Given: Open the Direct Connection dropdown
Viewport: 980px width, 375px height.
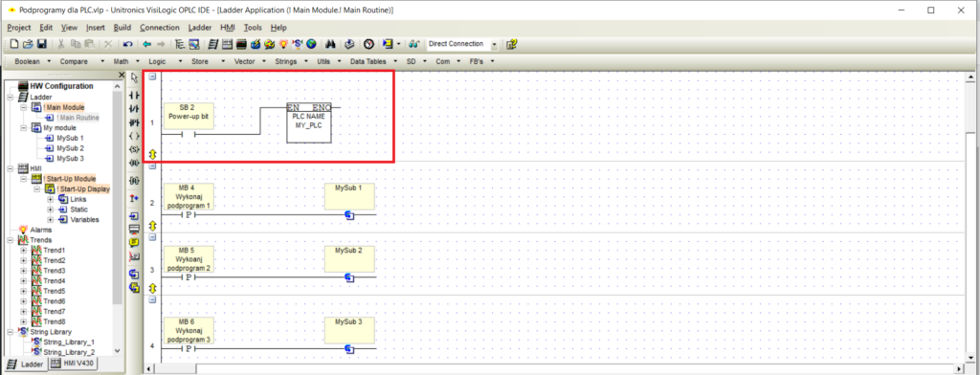Looking at the screenshot, I should tap(495, 44).
